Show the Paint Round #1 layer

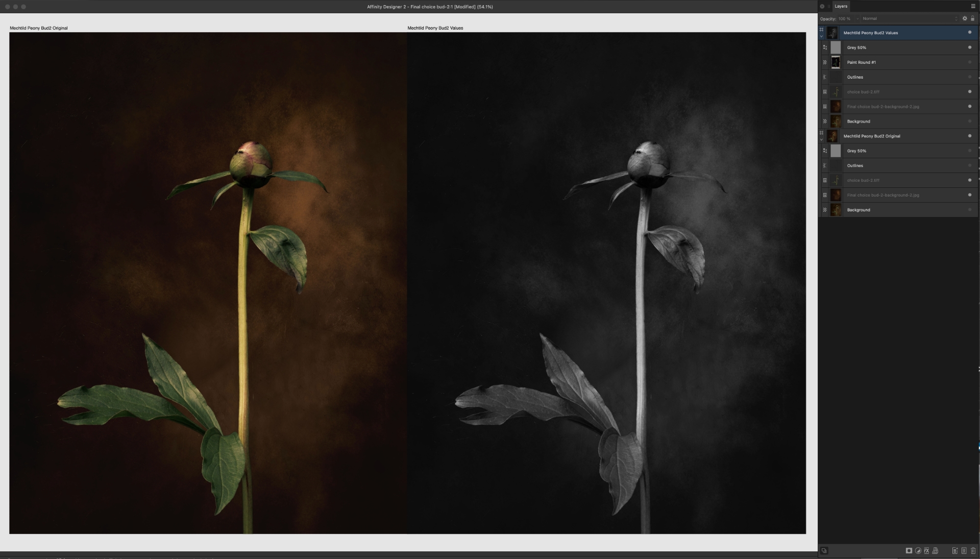(970, 62)
